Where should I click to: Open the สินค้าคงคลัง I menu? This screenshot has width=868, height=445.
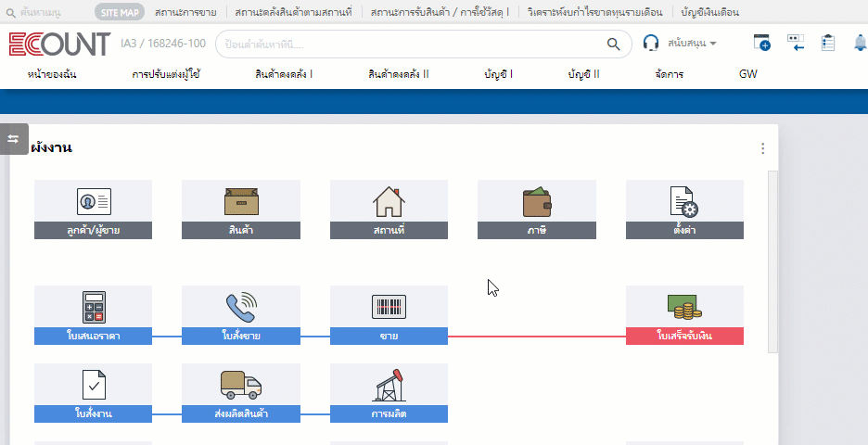point(284,73)
